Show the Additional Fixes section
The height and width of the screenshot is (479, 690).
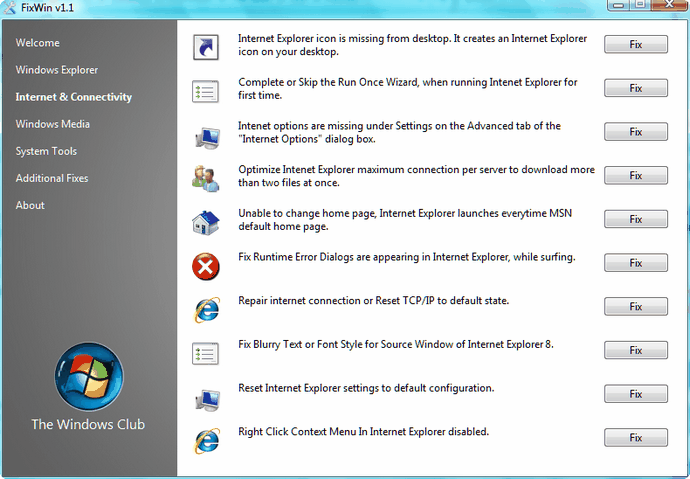click(x=51, y=178)
